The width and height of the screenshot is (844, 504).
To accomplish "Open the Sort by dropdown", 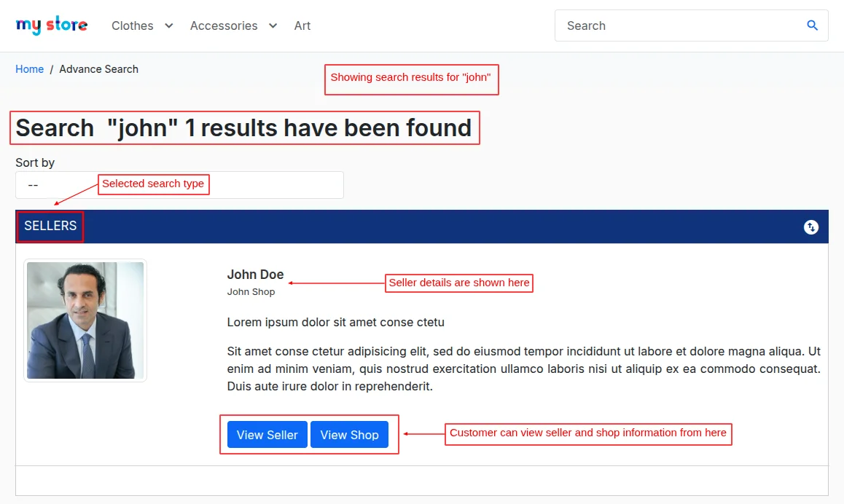I will click(179, 185).
